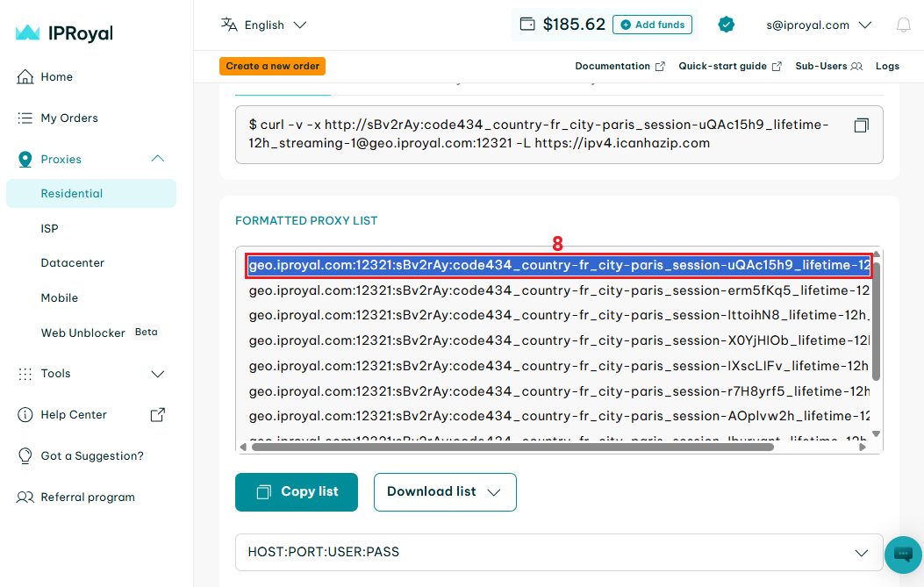Click the wallet balance icon
This screenshot has width=924, height=587.
(x=527, y=25)
